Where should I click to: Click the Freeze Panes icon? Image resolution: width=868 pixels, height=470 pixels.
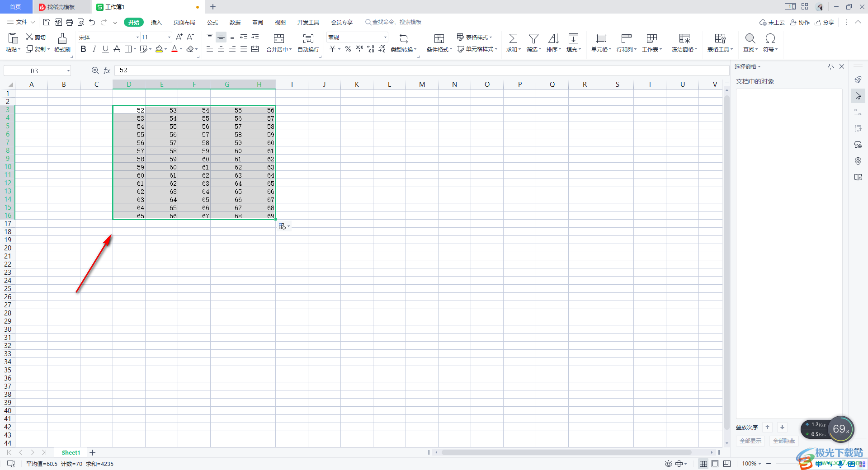pos(684,38)
